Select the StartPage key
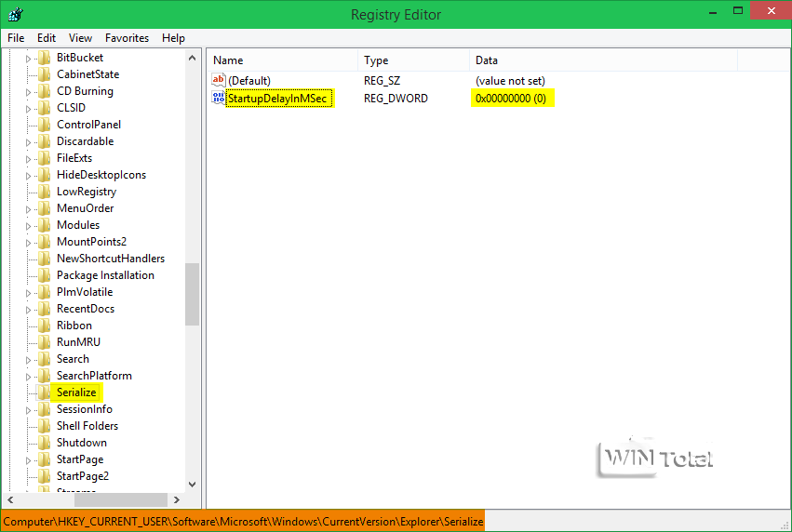The height and width of the screenshot is (532, 792). pyautogui.click(x=80, y=459)
